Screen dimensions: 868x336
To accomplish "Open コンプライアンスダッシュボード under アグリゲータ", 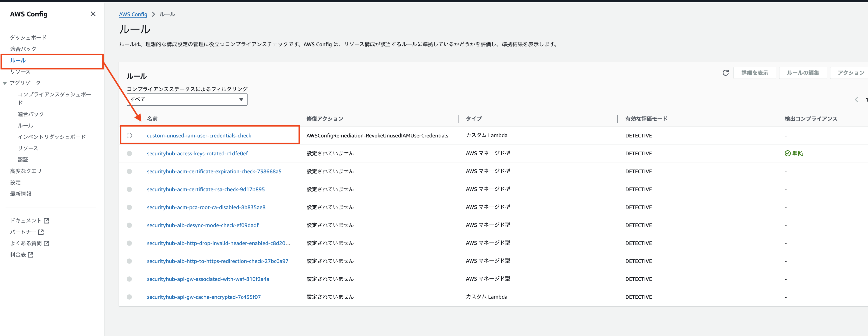I will (54, 99).
